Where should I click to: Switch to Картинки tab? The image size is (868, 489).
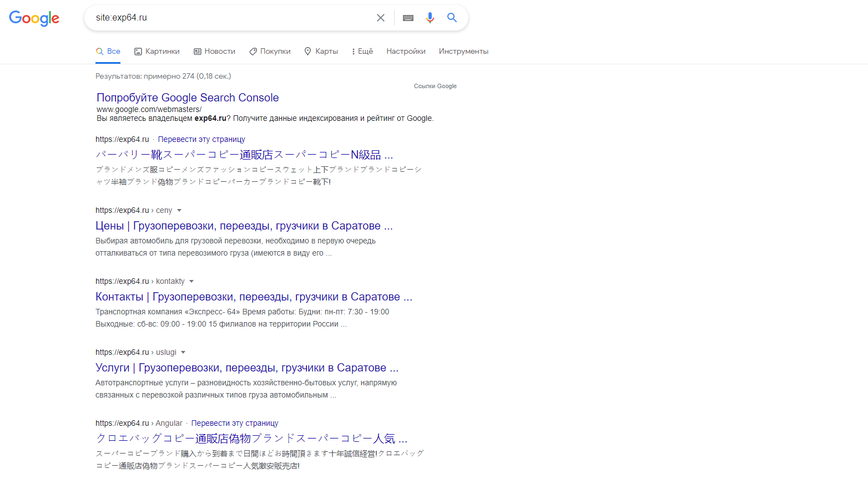[x=157, y=51]
